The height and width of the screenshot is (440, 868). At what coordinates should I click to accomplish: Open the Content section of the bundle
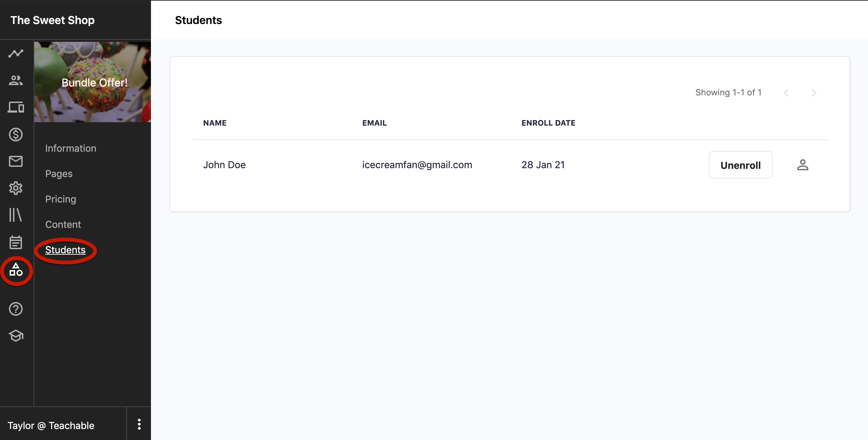pyautogui.click(x=63, y=224)
